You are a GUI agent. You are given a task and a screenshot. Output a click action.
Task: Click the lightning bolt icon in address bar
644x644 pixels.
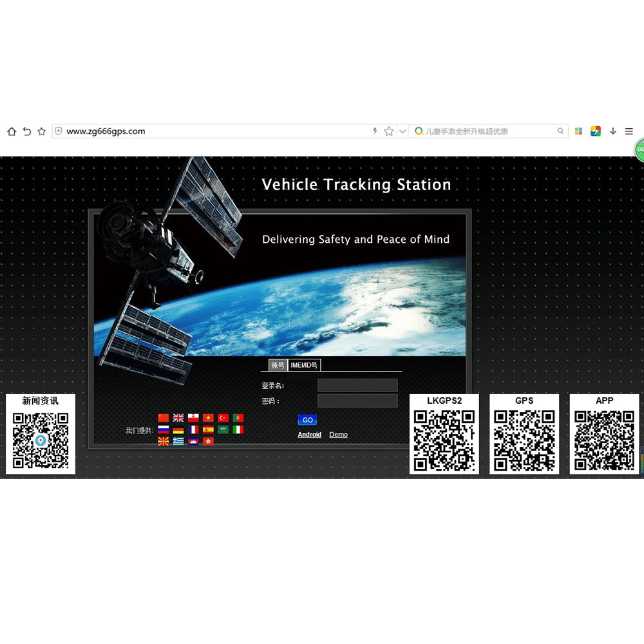coord(375,131)
